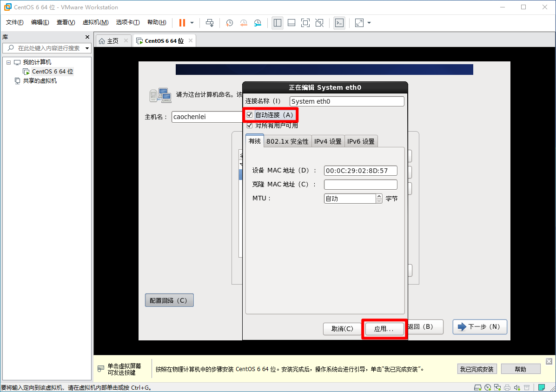The image size is (556, 392).
Task: Click the 下一步 (N) button
Action: pyautogui.click(x=480, y=327)
